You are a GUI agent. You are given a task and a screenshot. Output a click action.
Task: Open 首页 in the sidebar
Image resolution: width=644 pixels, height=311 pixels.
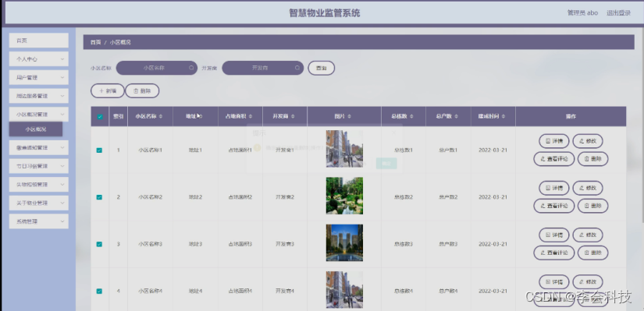pos(38,41)
